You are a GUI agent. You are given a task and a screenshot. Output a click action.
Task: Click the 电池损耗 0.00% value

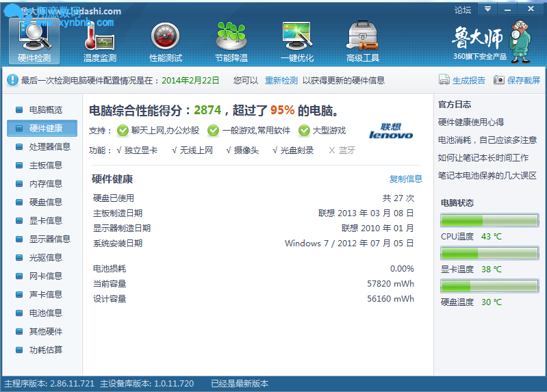point(402,269)
